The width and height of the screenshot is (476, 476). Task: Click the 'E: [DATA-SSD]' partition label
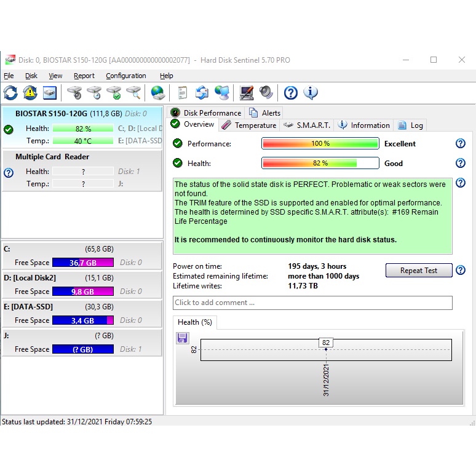[28, 307]
